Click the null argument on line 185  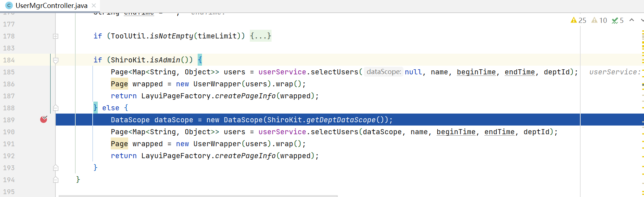pyautogui.click(x=413, y=72)
